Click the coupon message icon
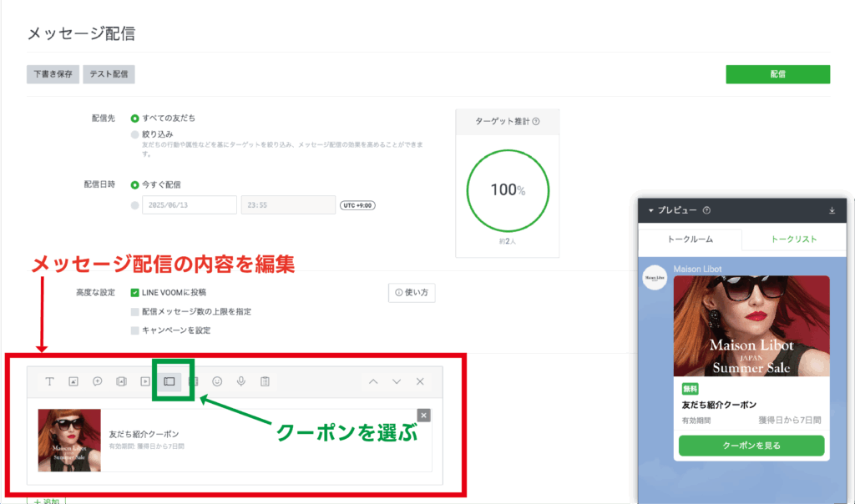Screen dimensions: 855x504 coord(169,381)
